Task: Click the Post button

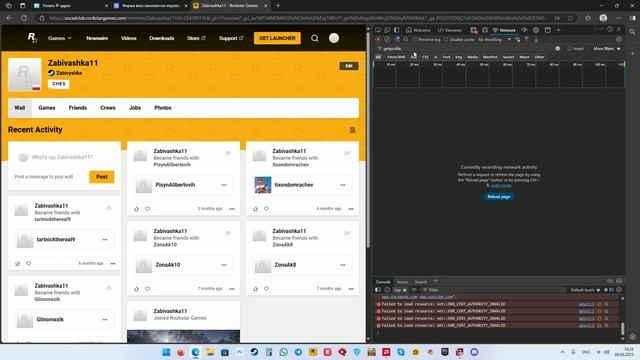Action: (102, 177)
